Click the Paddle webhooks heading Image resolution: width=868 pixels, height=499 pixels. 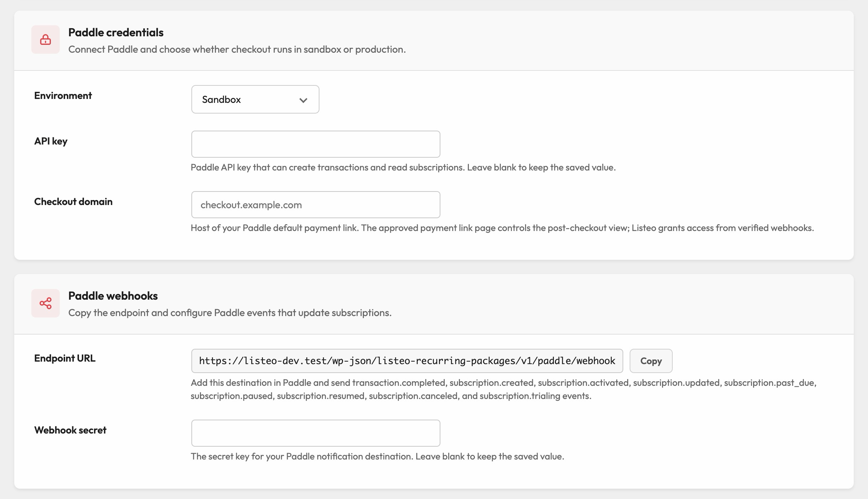pyautogui.click(x=113, y=296)
